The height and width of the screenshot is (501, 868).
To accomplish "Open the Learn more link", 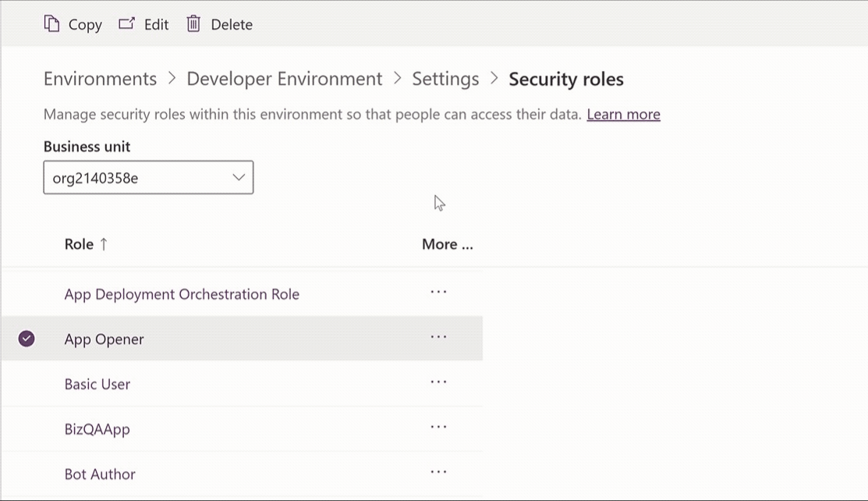I will pyautogui.click(x=623, y=115).
